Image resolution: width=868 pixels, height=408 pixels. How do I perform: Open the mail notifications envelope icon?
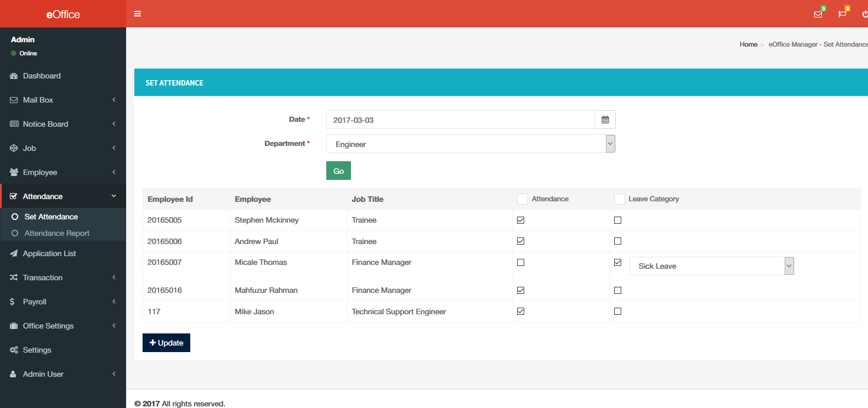(x=818, y=14)
